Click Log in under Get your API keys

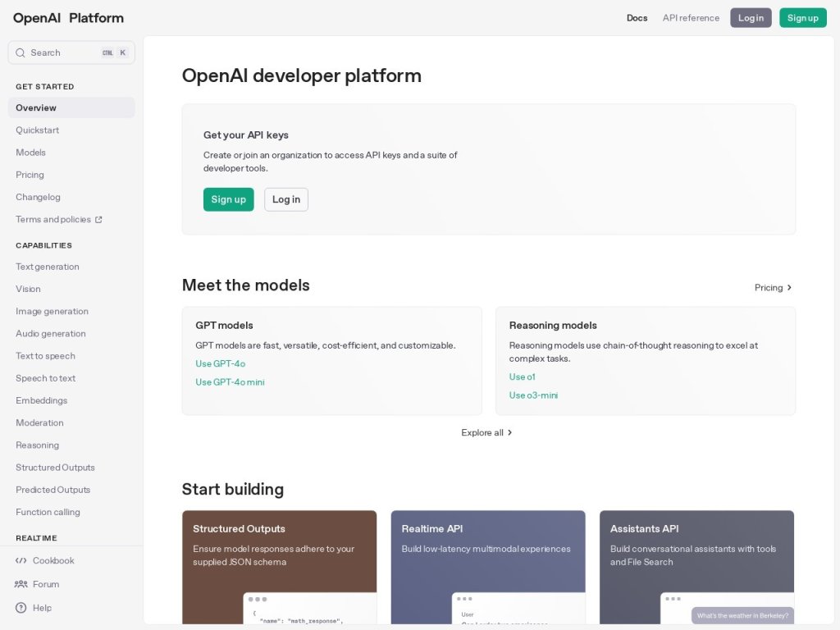click(x=286, y=199)
